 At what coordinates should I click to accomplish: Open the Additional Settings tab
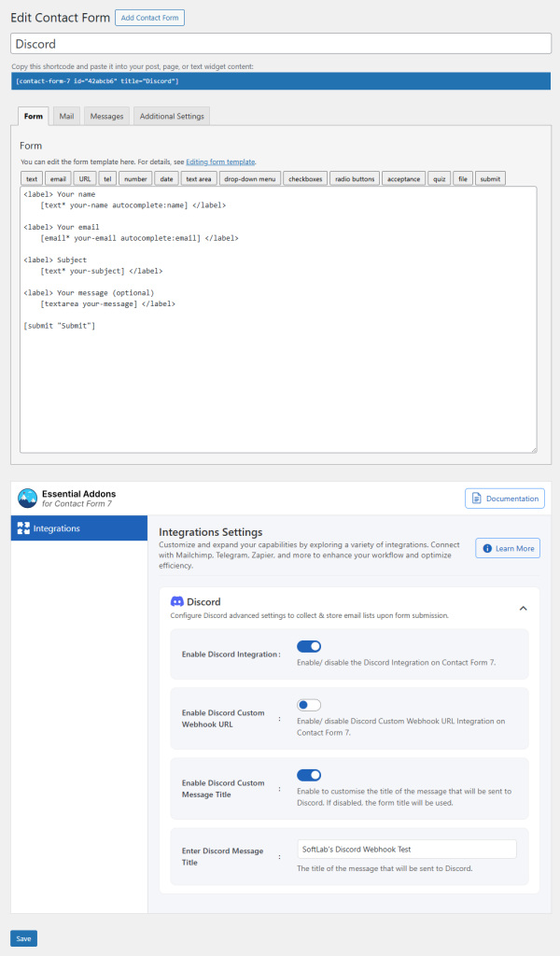pyautogui.click(x=172, y=116)
